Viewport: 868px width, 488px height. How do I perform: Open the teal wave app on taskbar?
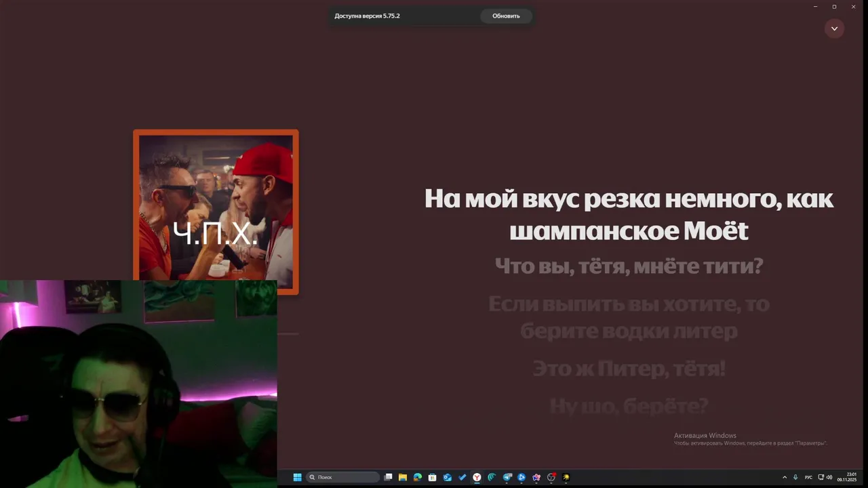coord(492,477)
